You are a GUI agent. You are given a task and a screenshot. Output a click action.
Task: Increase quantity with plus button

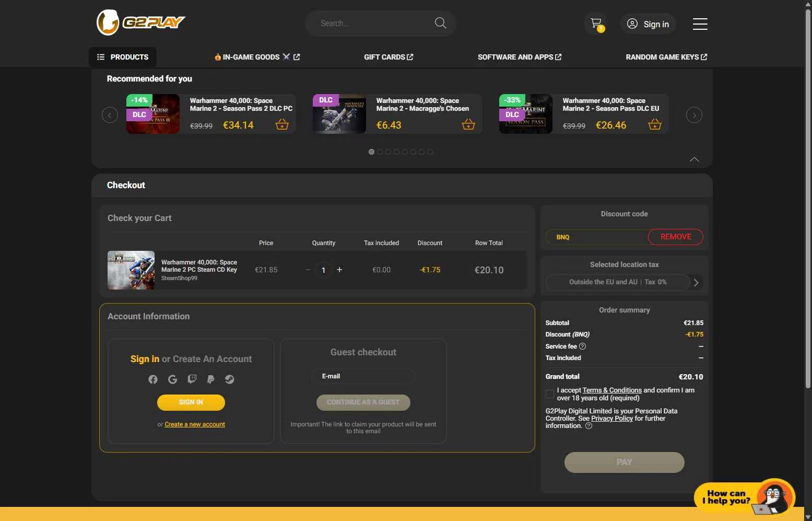[339, 270]
